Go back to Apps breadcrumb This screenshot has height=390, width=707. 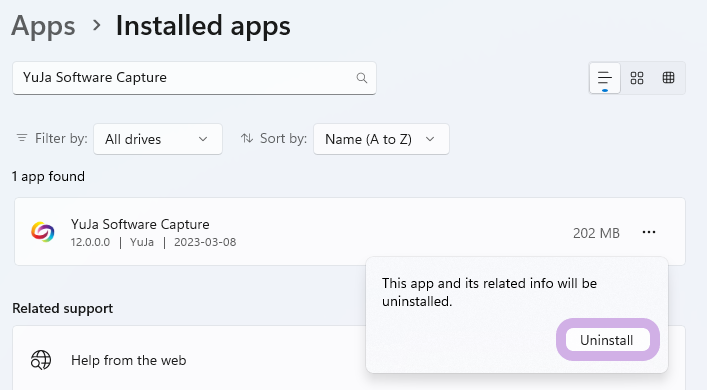click(x=43, y=26)
